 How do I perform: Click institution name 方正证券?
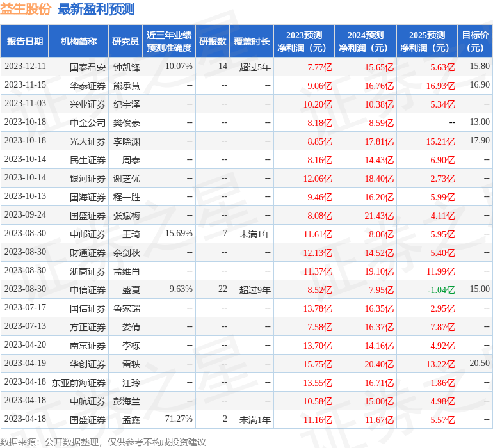pyautogui.click(x=88, y=326)
